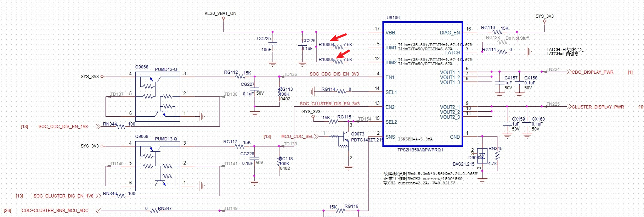Click the DIAG_EN pin name on U9106
Screen dimensions: 644x217
tap(450, 33)
